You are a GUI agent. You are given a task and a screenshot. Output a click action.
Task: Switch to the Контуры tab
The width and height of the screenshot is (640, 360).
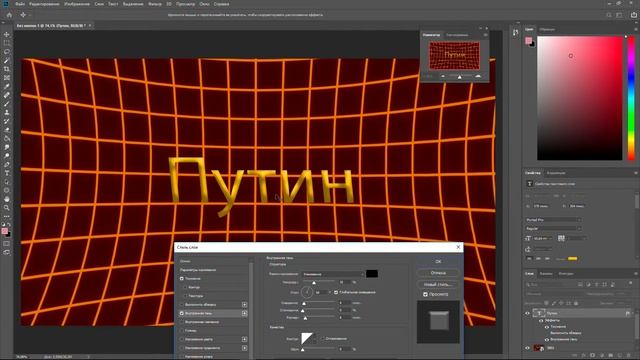(567, 273)
